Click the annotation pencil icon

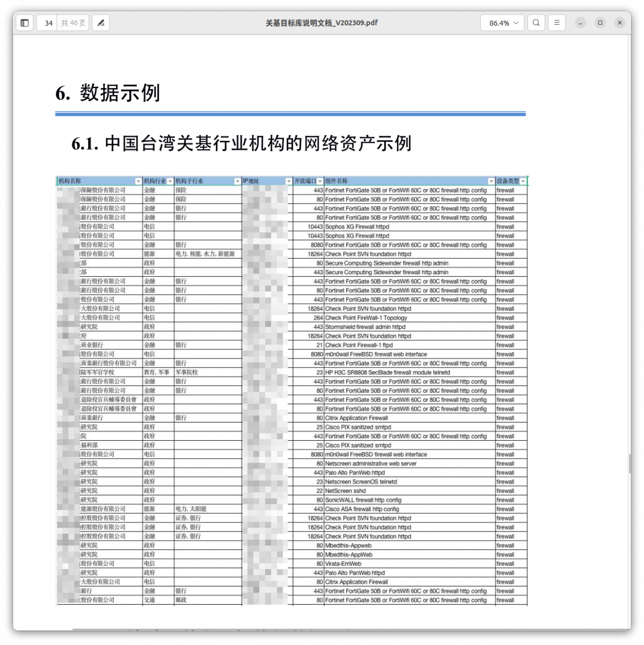101,23
